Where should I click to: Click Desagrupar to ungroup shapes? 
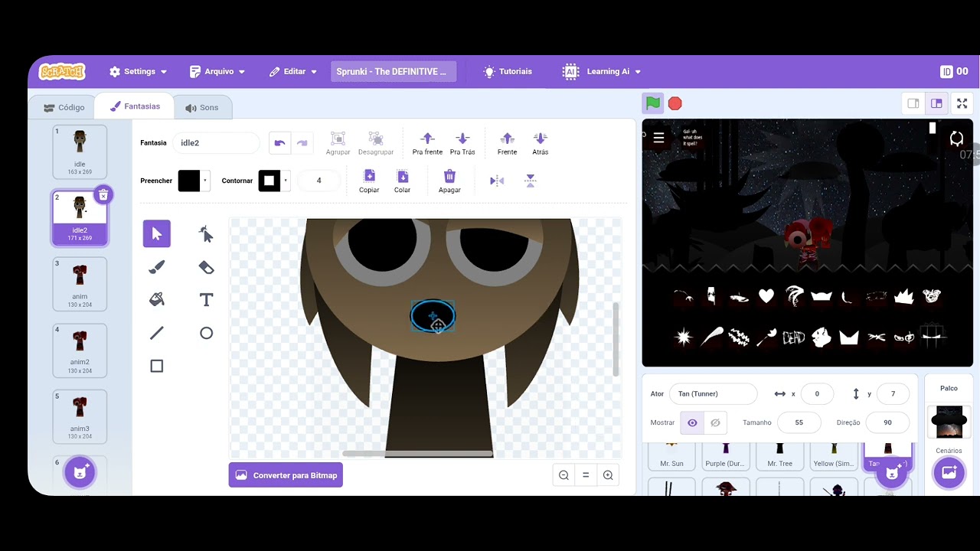pyautogui.click(x=375, y=143)
